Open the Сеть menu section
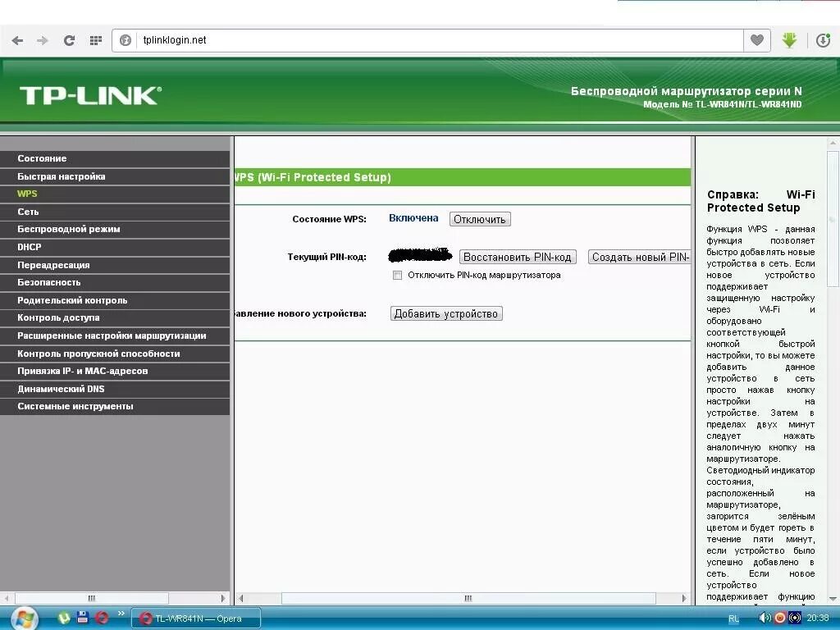840x630 pixels. [115, 212]
